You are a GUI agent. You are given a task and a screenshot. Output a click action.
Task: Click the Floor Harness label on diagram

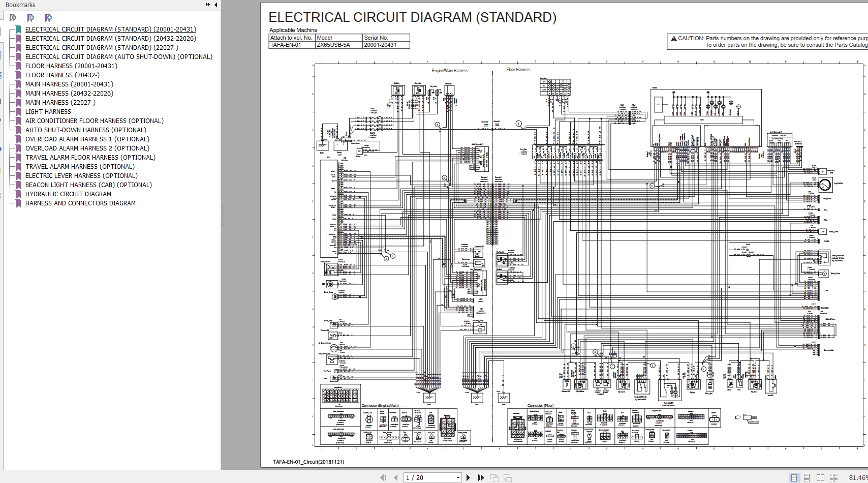[x=518, y=70]
